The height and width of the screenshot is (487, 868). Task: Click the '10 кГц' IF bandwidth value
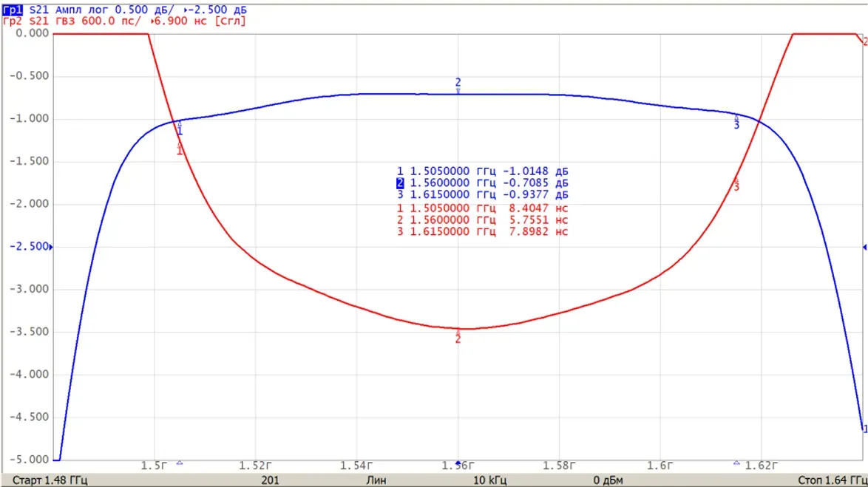point(490,480)
